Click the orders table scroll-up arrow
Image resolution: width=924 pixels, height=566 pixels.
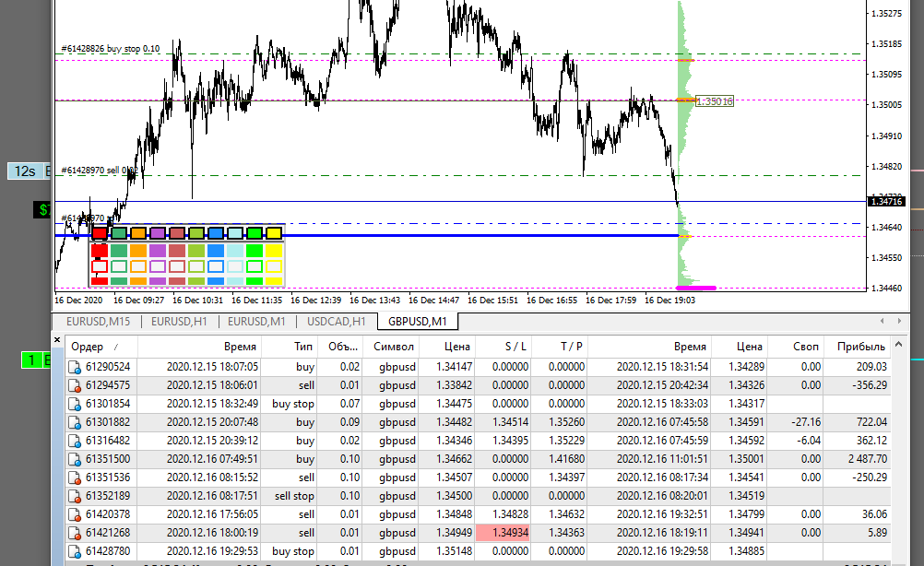pos(898,345)
